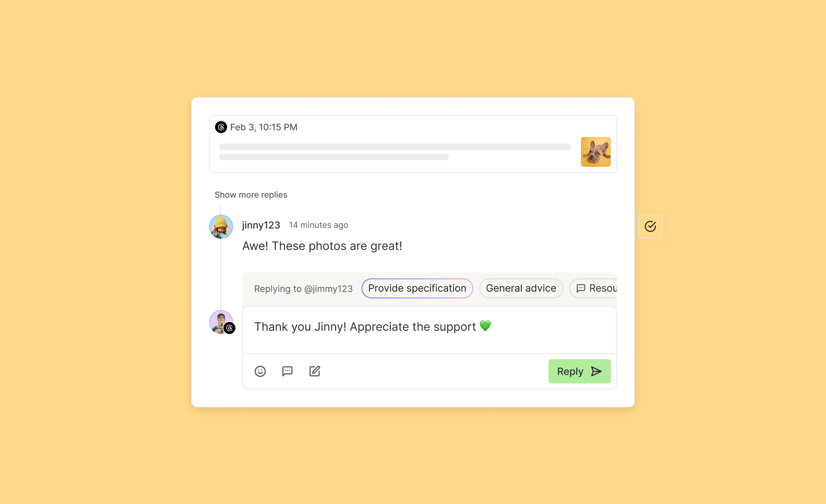The height and width of the screenshot is (504, 826).
Task: Click the Replying to @jimmy123 label
Action: (303, 289)
